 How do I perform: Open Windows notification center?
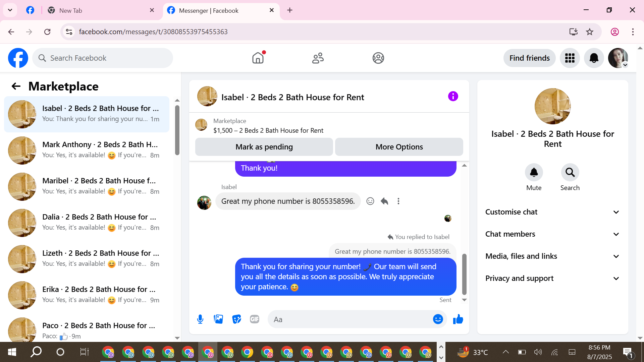[628, 353]
